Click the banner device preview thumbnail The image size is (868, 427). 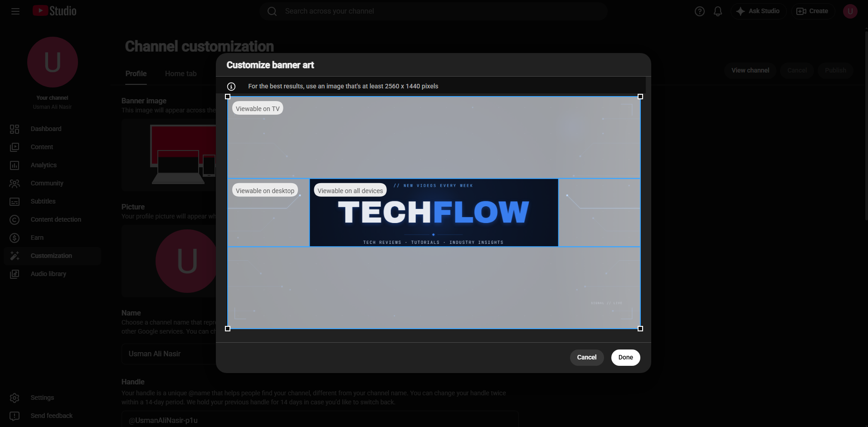point(169,155)
